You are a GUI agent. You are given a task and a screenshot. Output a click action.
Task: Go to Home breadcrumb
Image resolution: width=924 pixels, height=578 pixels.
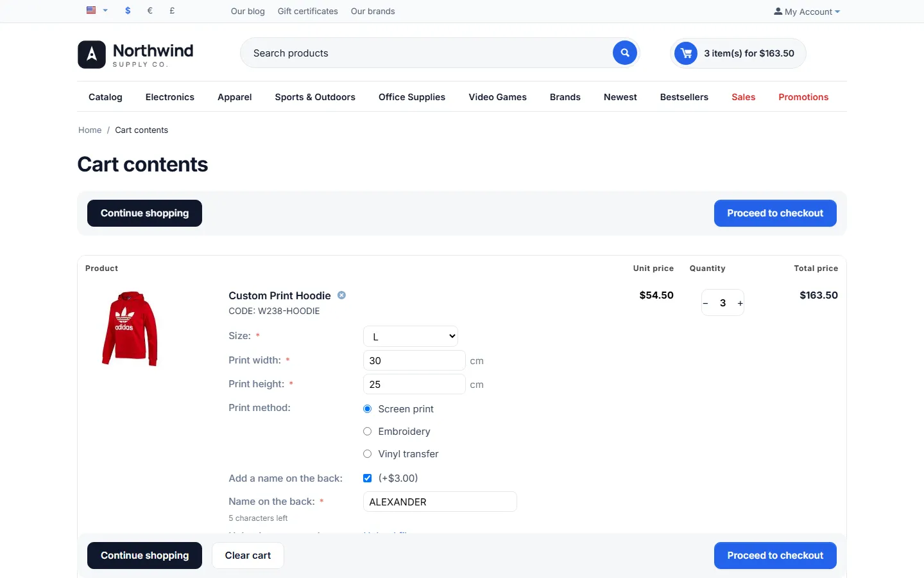click(90, 130)
